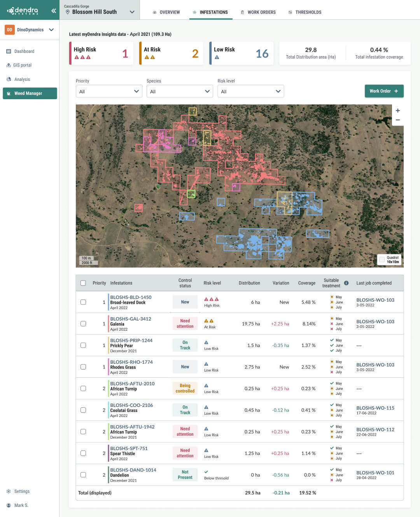Zoom out on the map
Screen dimensions: 420x517
pos(398,120)
